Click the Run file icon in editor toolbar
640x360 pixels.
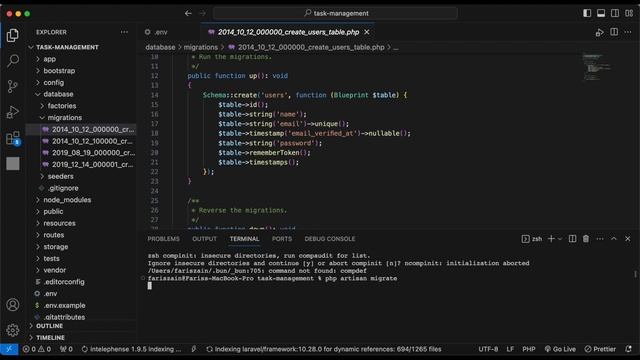point(600,32)
